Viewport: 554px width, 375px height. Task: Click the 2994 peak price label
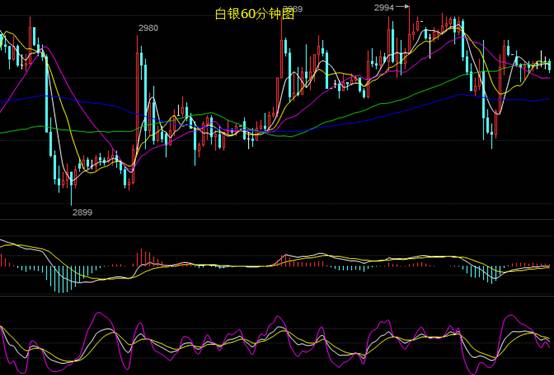384,8
